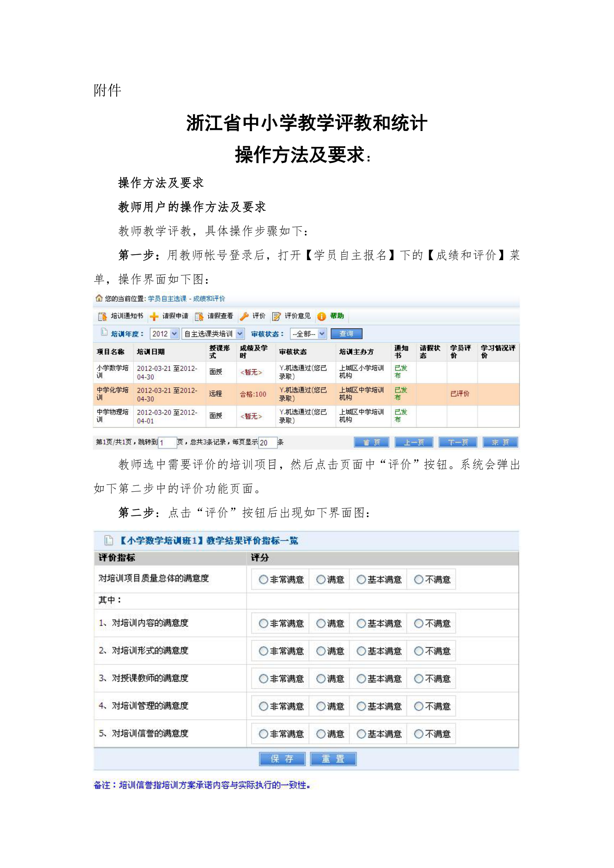Click the page icon beside 教学结果评价指标一览

(108, 540)
